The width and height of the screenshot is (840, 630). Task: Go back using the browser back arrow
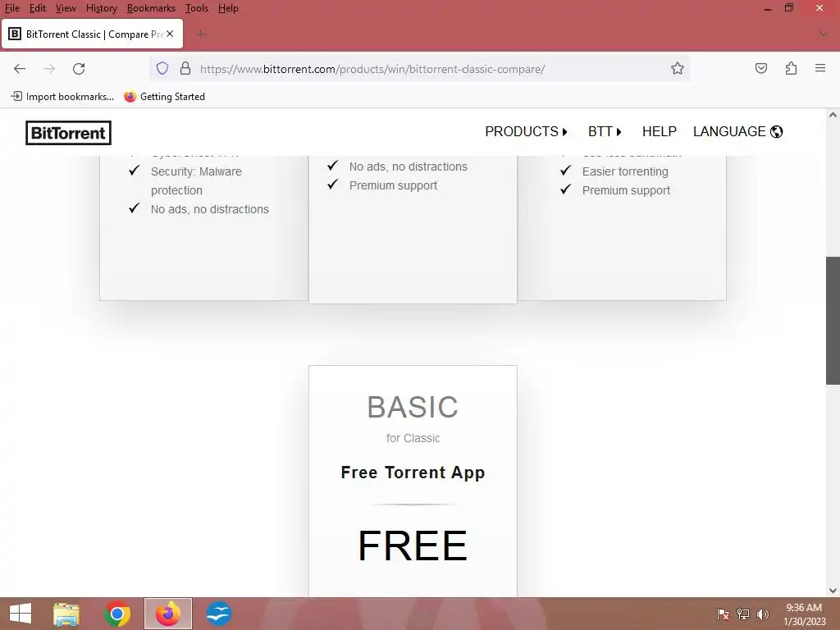tap(20, 69)
